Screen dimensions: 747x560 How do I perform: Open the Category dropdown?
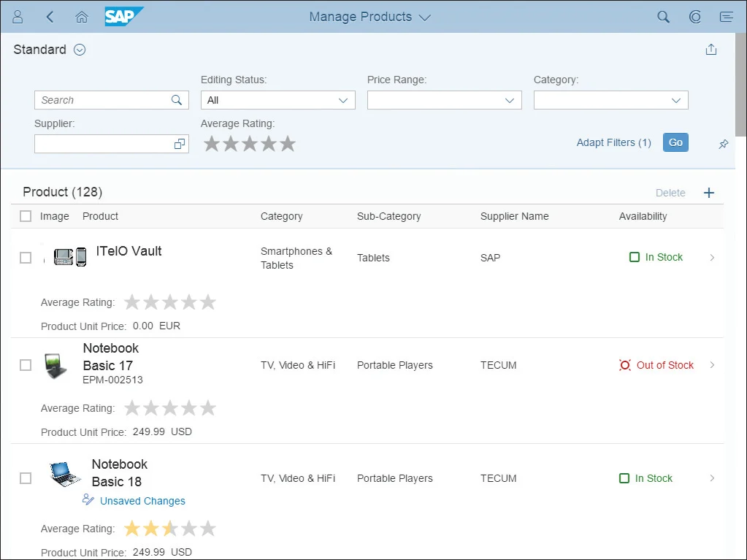676,101
